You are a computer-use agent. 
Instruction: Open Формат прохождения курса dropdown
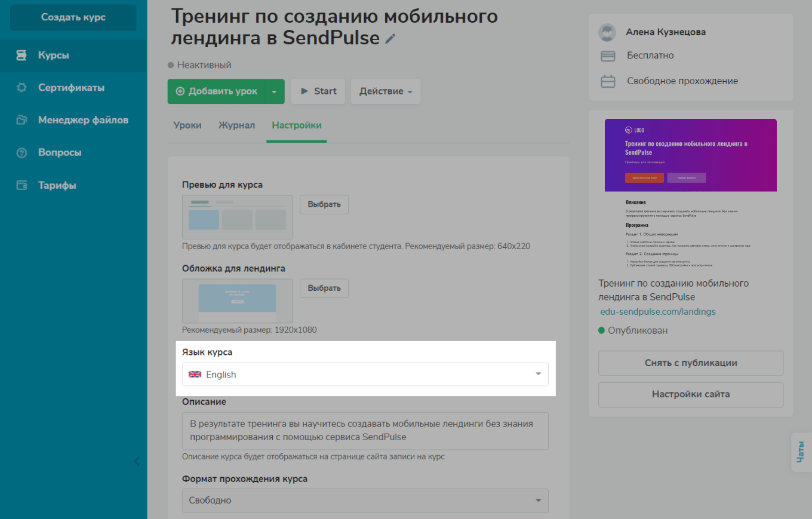coord(365,500)
